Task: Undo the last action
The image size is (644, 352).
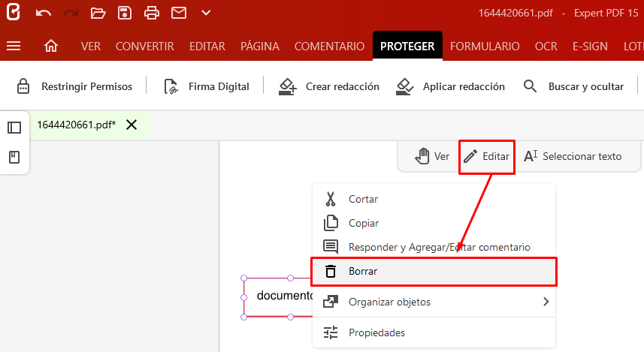Action: [x=43, y=13]
